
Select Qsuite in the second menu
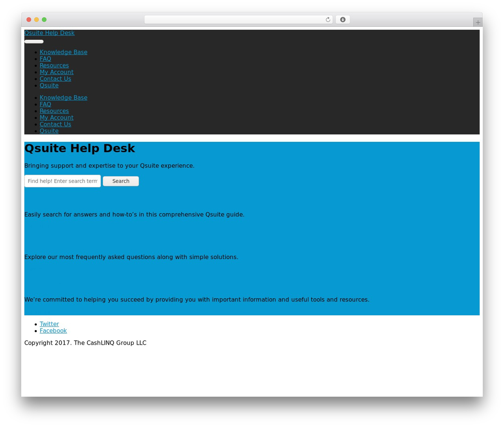pos(49,131)
